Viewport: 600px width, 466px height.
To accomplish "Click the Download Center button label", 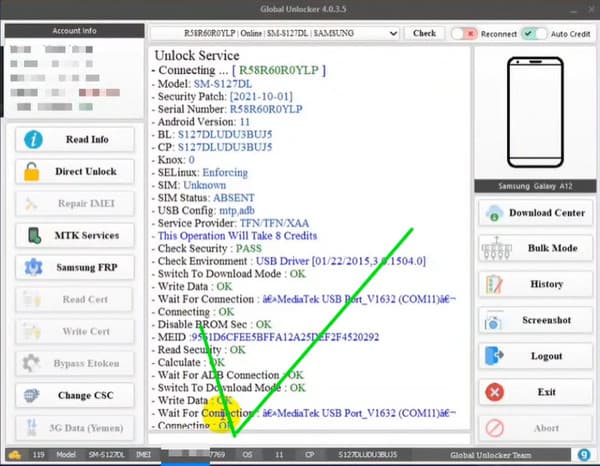I will (x=547, y=213).
